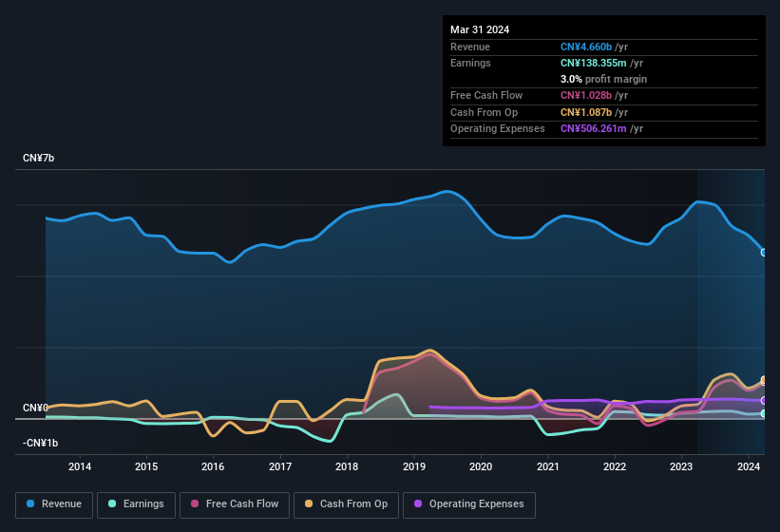
Task: Click the teal Earnings endpoint marker
Action: tap(764, 413)
